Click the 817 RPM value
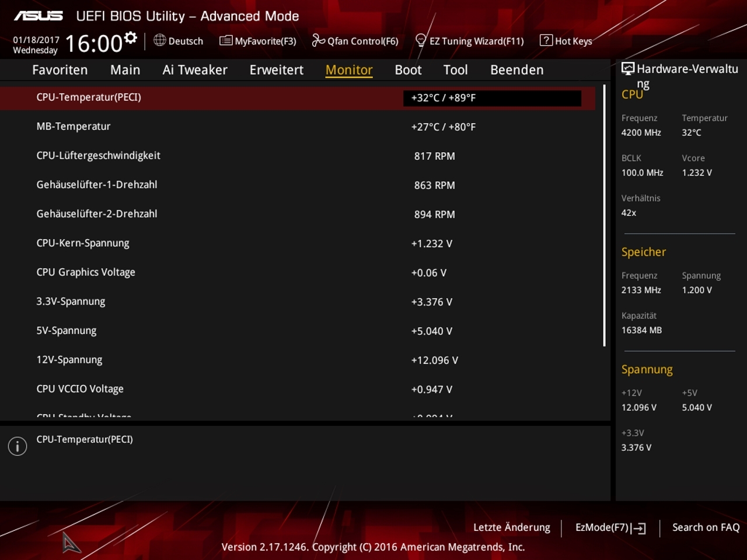 (434, 156)
